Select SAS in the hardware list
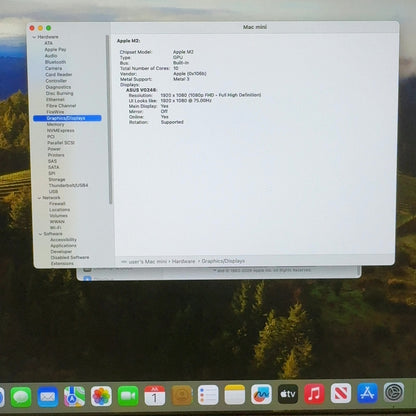The image size is (416, 416). click(x=52, y=161)
